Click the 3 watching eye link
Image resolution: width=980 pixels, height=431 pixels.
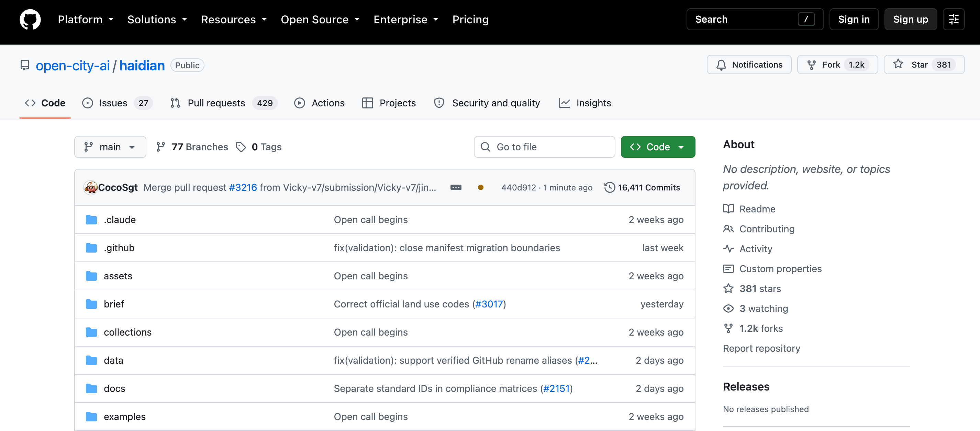(x=756, y=308)
